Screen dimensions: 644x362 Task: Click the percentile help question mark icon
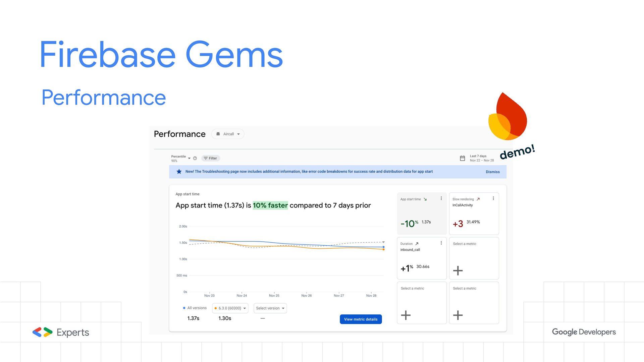tap(195, 158)
